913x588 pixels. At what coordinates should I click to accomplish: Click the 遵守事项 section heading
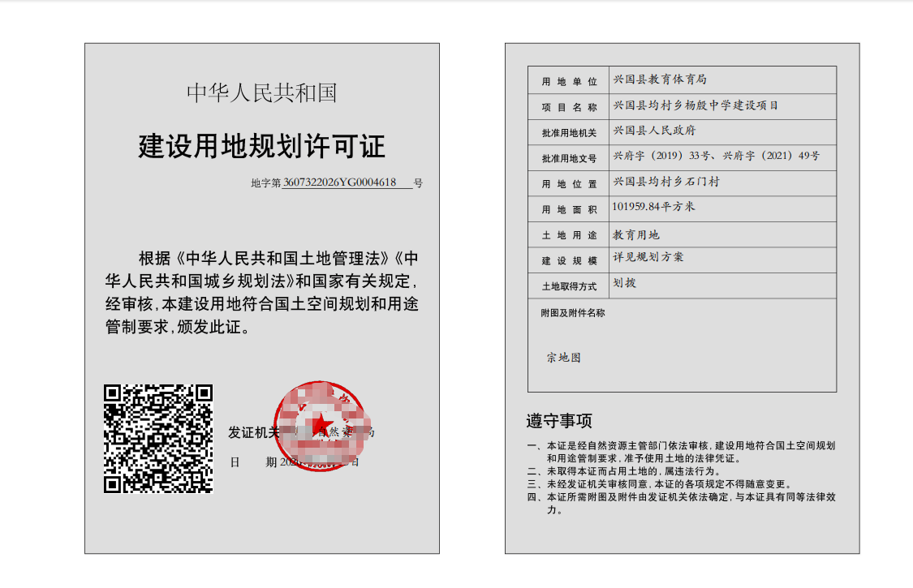click(x=559, y=421)
